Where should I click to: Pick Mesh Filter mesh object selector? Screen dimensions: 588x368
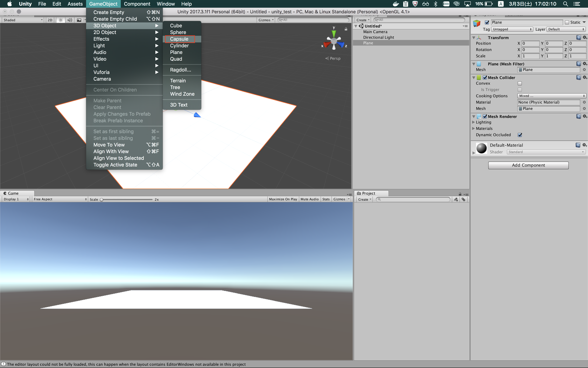(x=584, y=70)
